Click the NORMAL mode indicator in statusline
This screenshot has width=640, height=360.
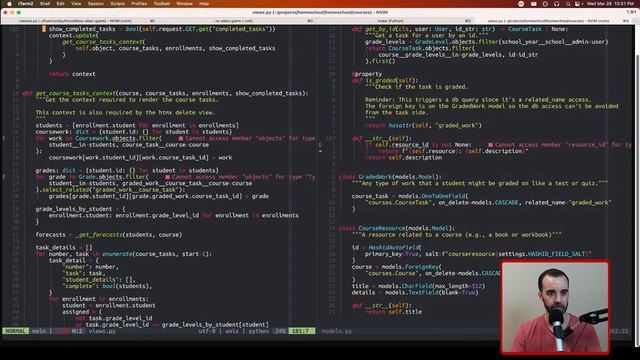coord(16,331)
